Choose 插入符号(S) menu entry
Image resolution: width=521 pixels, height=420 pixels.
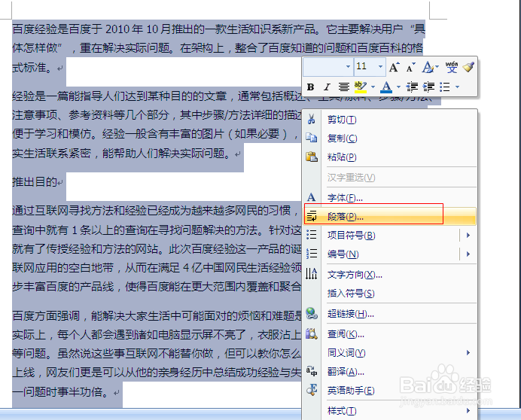[x=351, y=294]
